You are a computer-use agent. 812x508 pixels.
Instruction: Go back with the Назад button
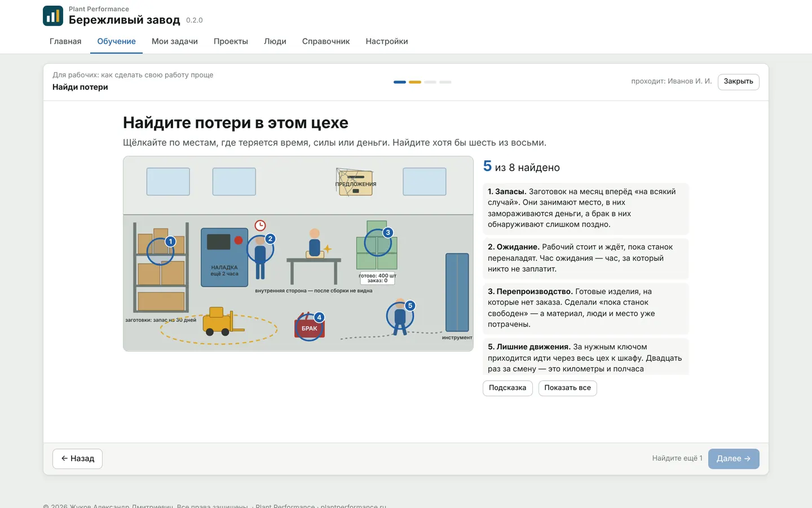tap(77, 459)
